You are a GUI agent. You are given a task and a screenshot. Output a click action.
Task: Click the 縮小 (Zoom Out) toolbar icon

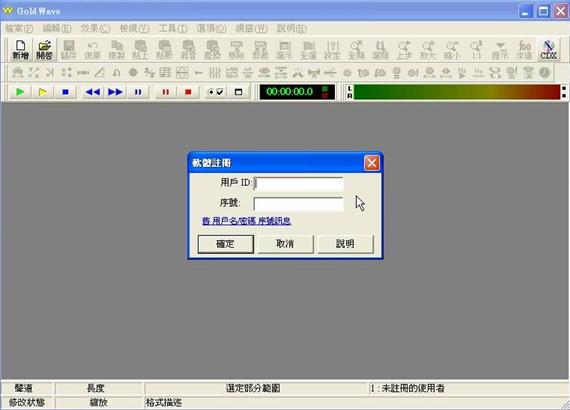coord(452,49)
